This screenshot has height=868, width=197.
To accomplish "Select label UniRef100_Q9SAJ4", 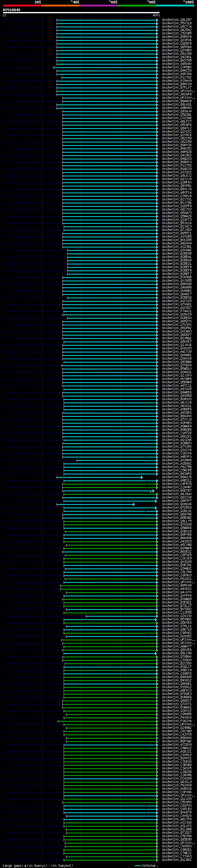I will point(176,111).
